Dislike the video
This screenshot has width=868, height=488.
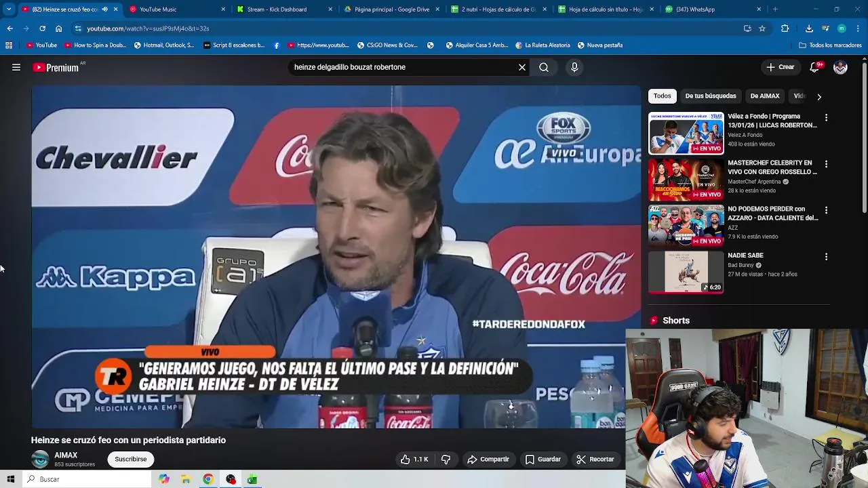click(446, 459)
